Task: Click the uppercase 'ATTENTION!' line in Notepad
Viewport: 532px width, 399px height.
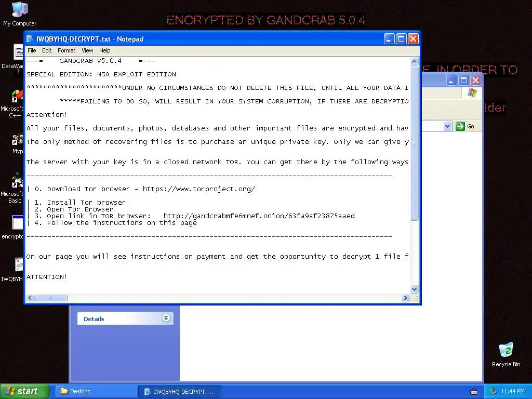Action: pyautogui.click(x=47, y=277)
